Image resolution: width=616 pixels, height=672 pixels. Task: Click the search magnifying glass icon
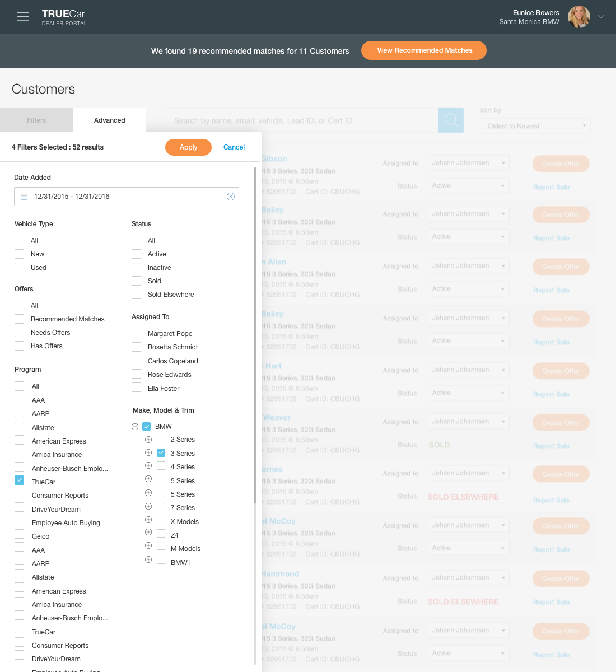click(451, 120)
